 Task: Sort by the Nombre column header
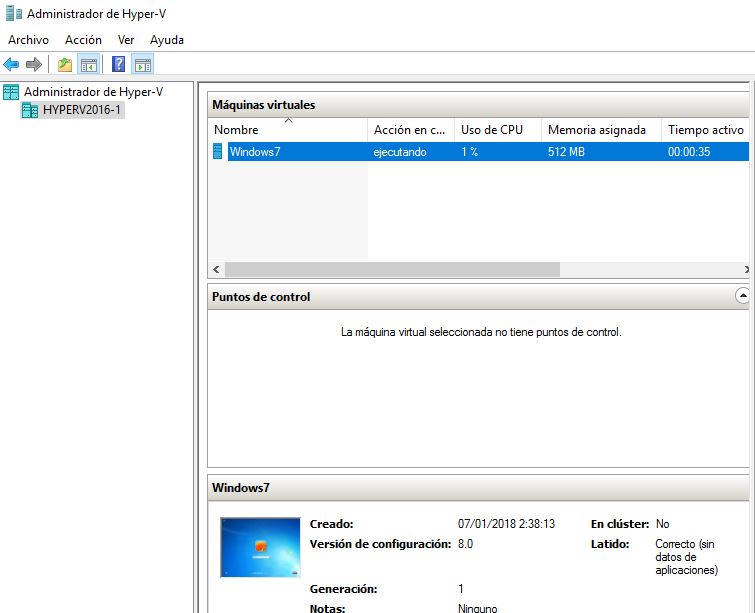tap(288, 130)
